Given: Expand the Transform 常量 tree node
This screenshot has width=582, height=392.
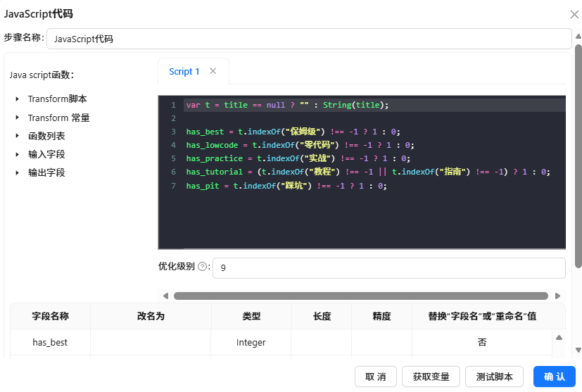Looking at the screenshot, I should [17, 118].
